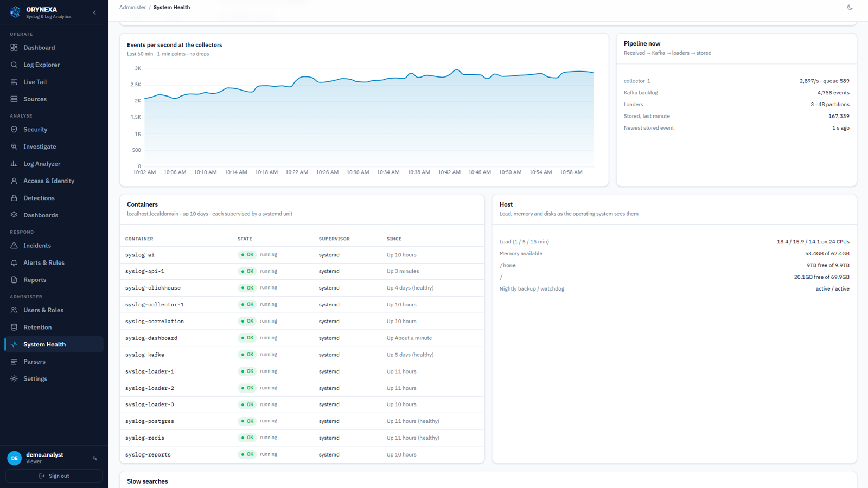Viewport: 868px width, 488px height.
Task: Click the Sources stack icon
Action: click(14, 99)
